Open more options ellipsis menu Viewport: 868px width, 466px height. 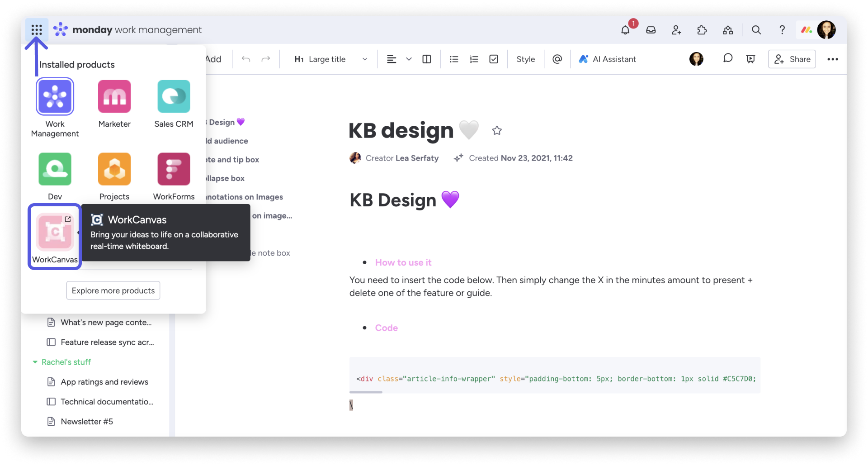pos(833,59)
